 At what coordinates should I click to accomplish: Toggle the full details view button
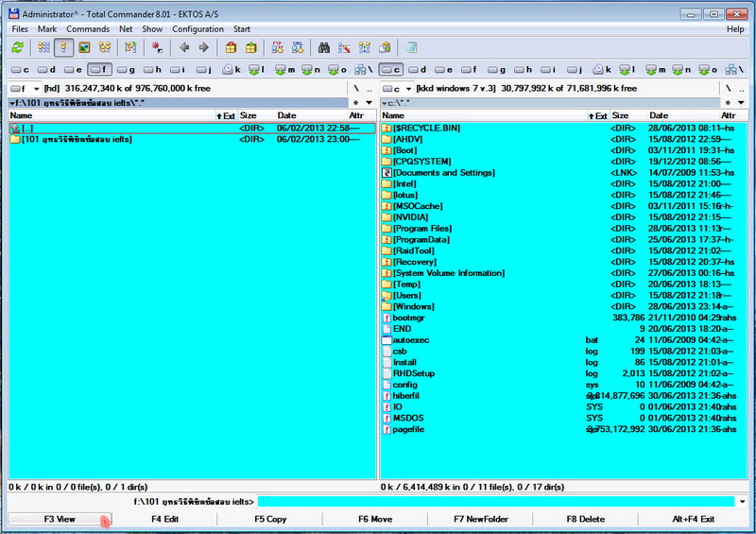click(64, 47)
